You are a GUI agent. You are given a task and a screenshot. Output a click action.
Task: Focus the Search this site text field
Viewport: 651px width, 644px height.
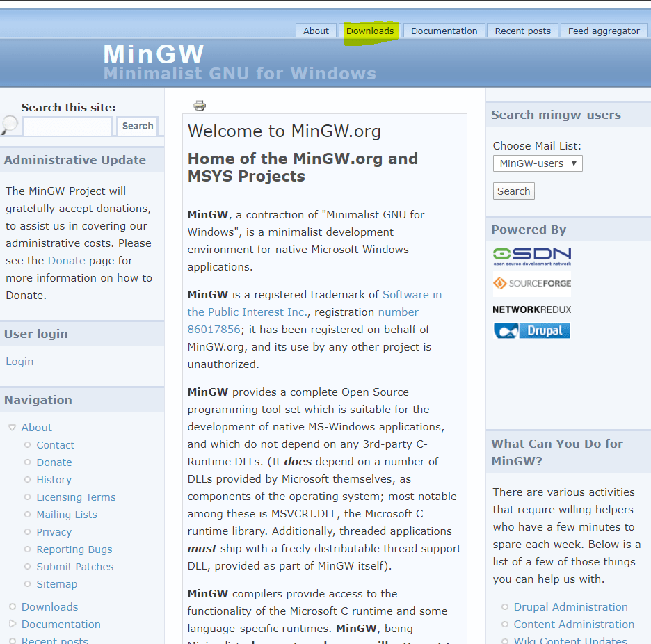pos(67,126)
